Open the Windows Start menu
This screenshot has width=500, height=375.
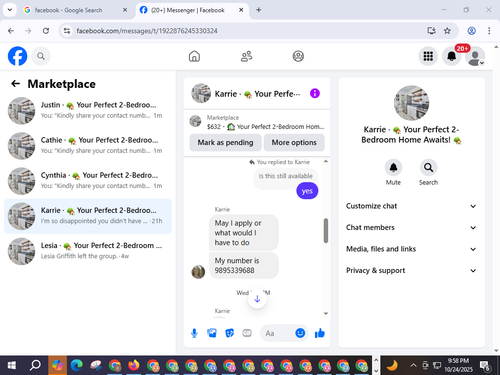pyautogui.click(x=12, y=365)
